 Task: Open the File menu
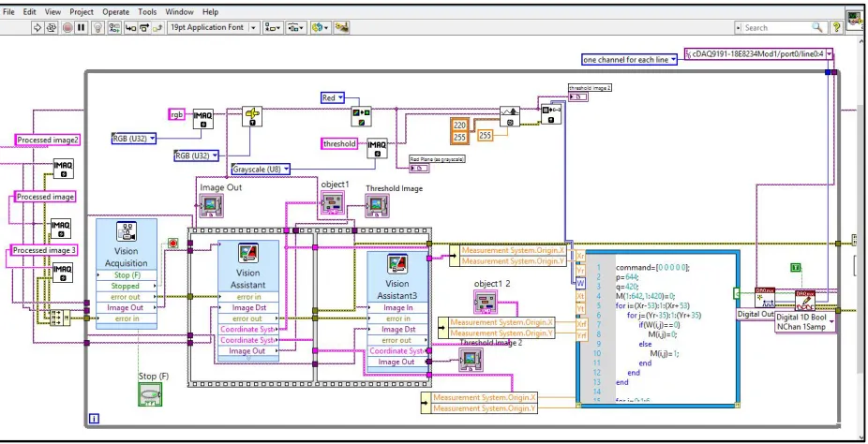click(x=8, y=11)
